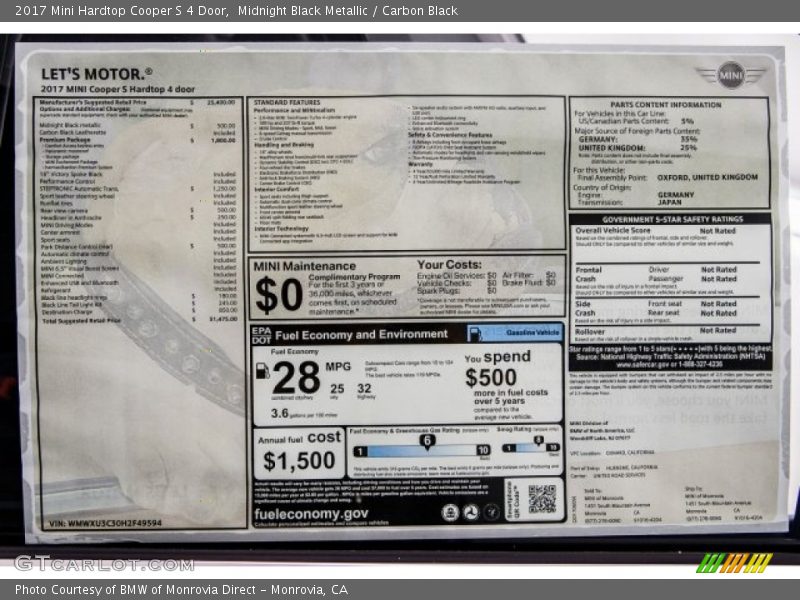The width and height of the screenshot is (800, 600).
Task: Click 'Midnight Black metallic' option line
Action: click(x=137, y=125)
